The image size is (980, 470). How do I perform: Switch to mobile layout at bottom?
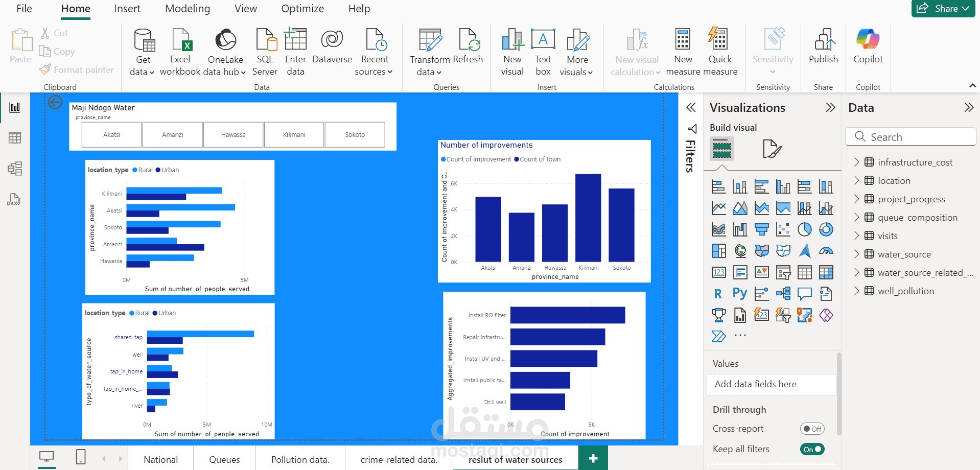(x=81, y=457)
